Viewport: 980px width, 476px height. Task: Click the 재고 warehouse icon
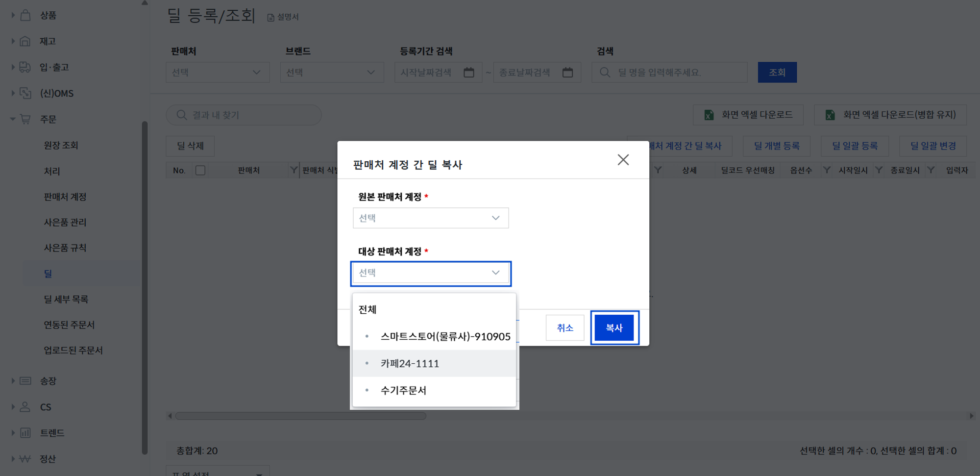(25, 41)
